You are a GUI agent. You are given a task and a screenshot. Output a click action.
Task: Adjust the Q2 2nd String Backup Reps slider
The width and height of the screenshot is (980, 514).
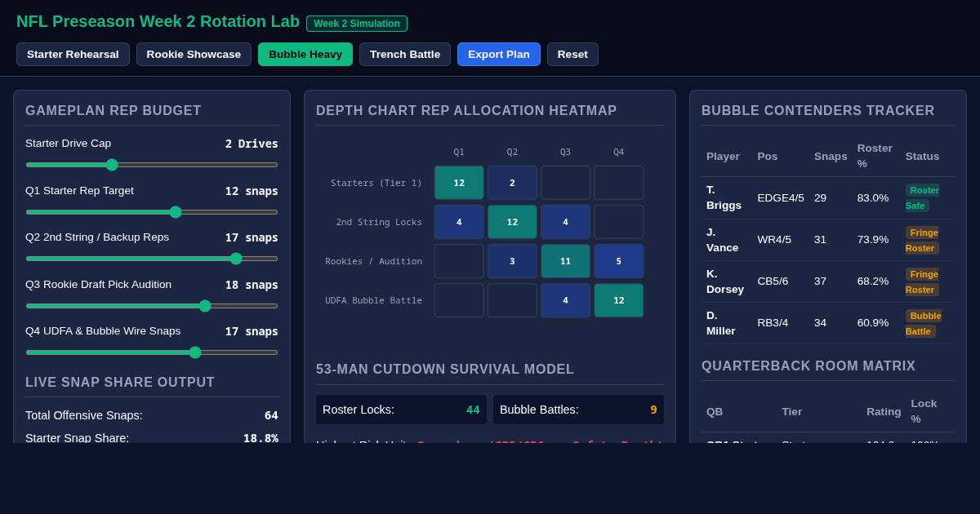pyautogui.click(x=152, y=259)
